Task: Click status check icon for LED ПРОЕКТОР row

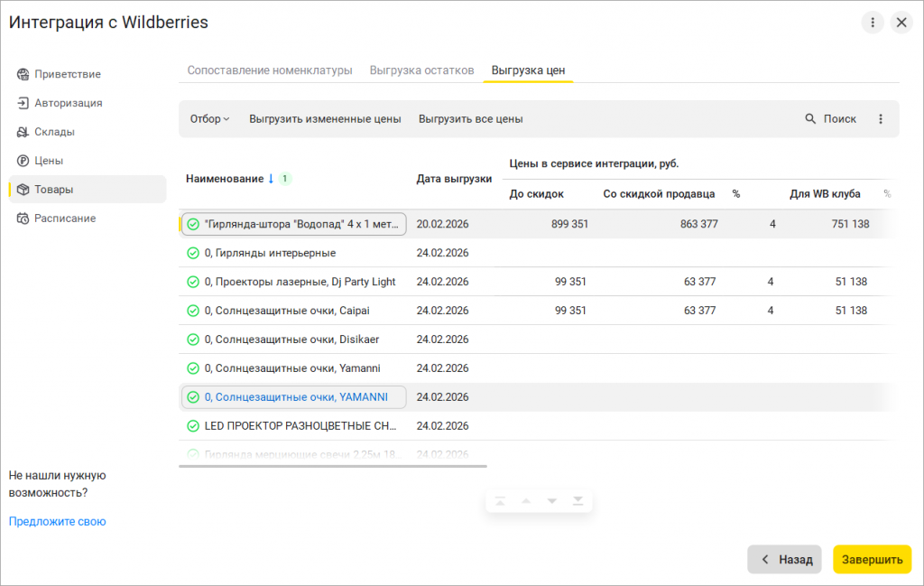Action: coord(193,426)
